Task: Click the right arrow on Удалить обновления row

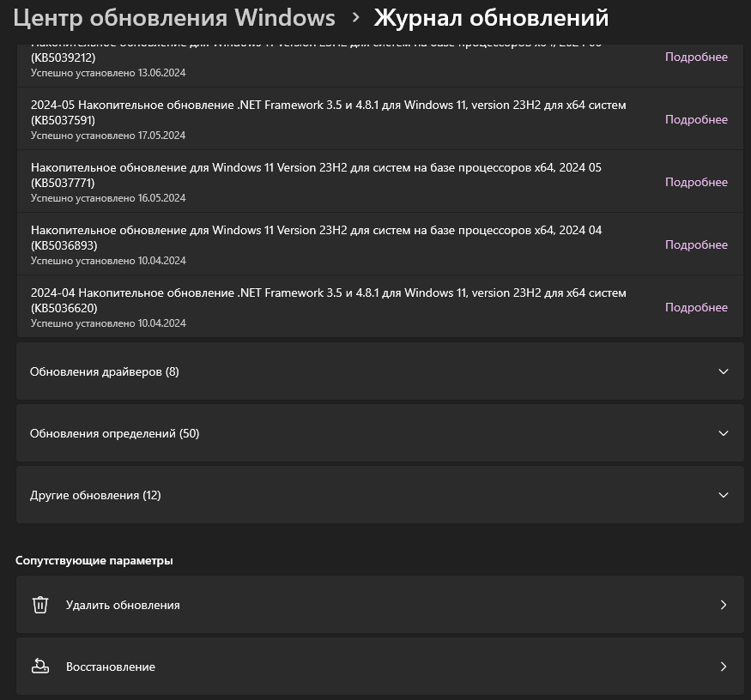Action: (724, 605)
